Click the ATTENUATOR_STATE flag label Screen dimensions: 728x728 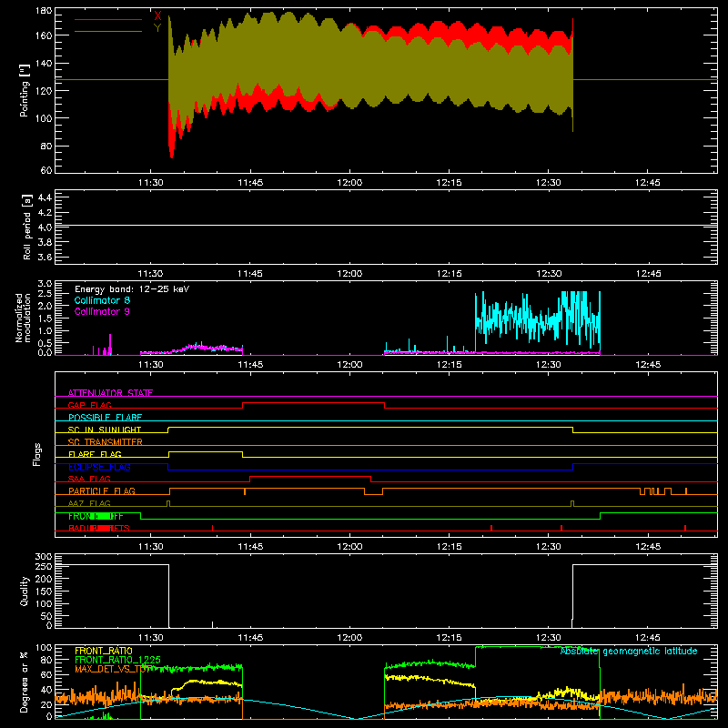click(110, 393)
